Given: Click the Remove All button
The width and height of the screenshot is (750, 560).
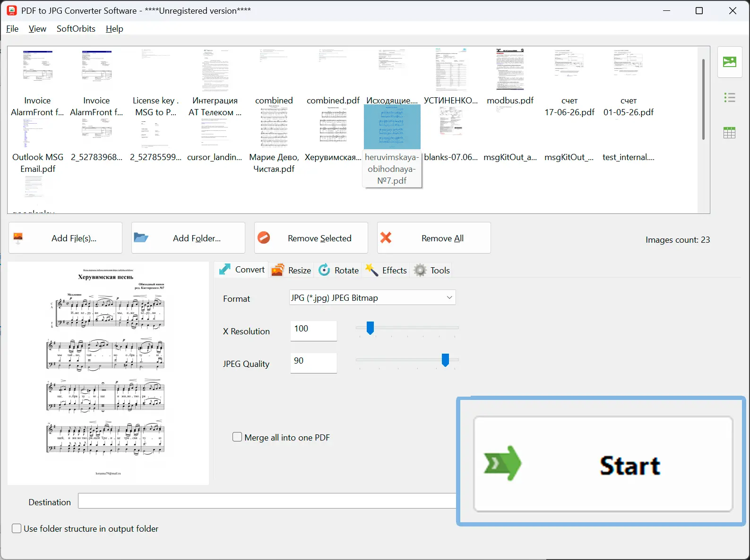Looking at the screenshot, I should click(x=434, y=238).
